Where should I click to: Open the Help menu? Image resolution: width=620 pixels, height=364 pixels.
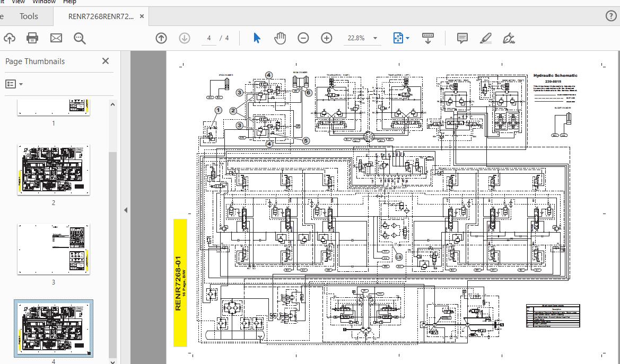[x=69, y=2]
